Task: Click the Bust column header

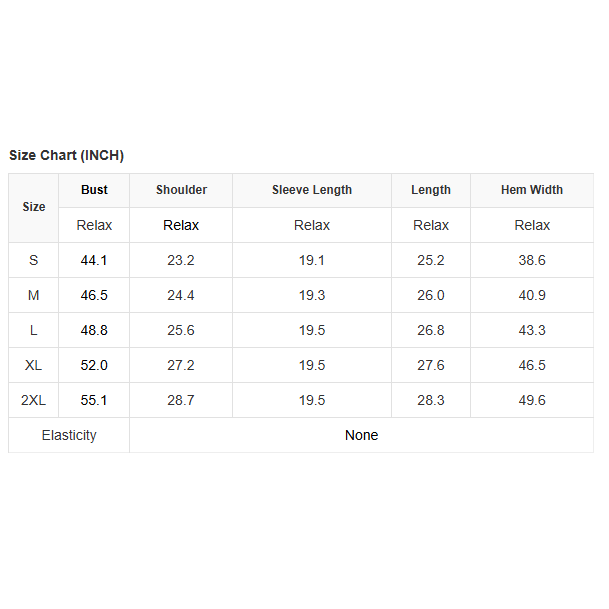Action: point(94,190)
